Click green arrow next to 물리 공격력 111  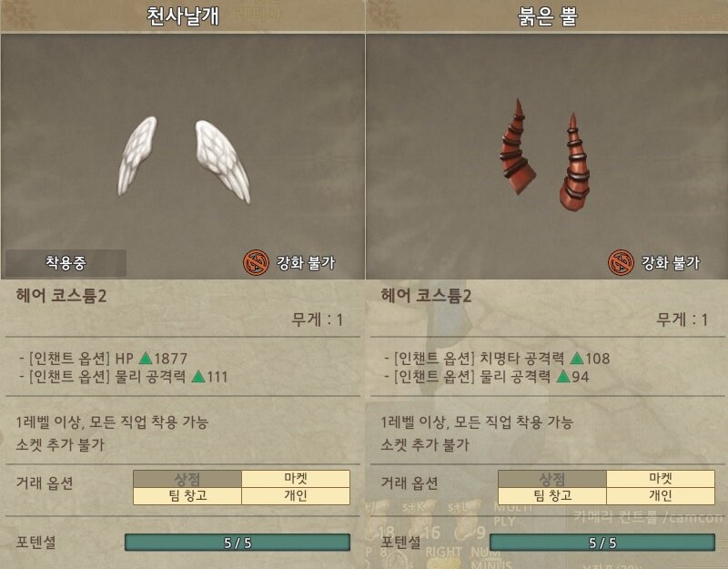point(198,376)
